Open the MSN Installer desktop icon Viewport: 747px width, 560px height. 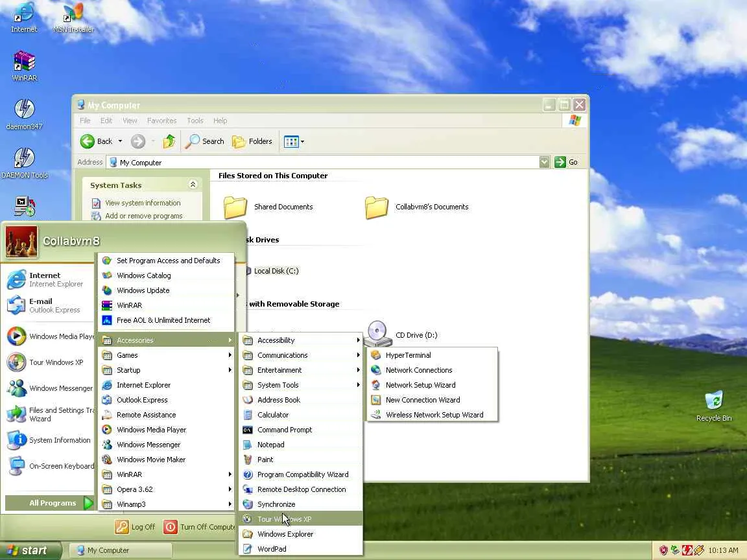click(73, 17)
